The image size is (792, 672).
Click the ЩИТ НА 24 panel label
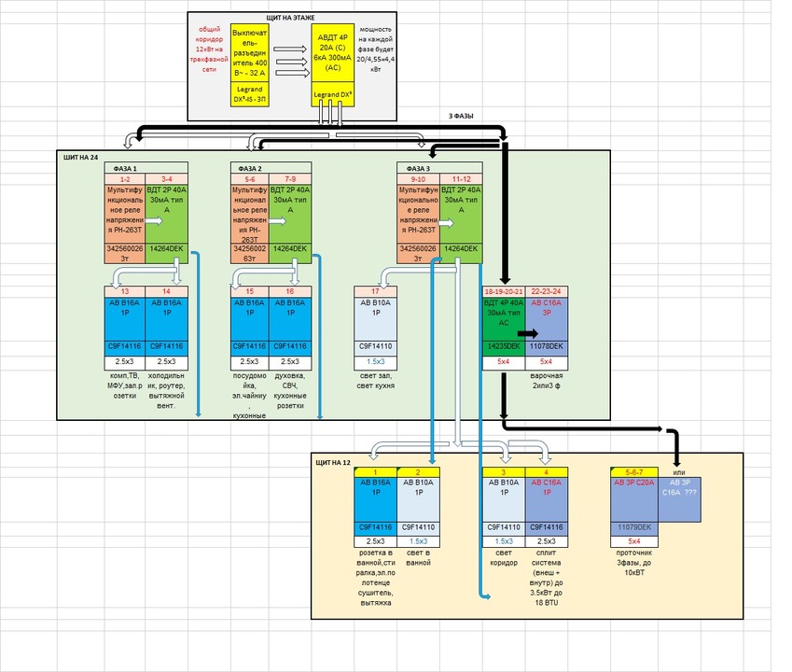pyautogui.click(x=78, y=158)
